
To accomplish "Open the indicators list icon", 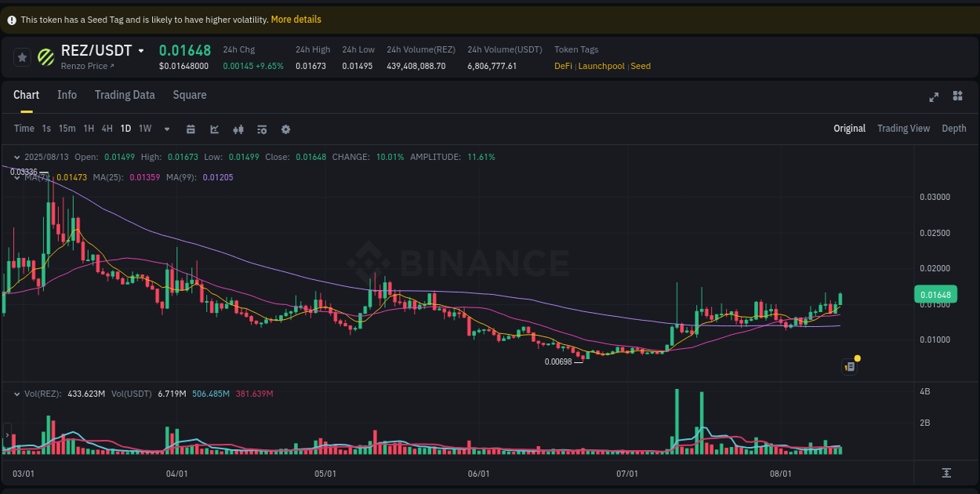I will (x=262, y=129).
